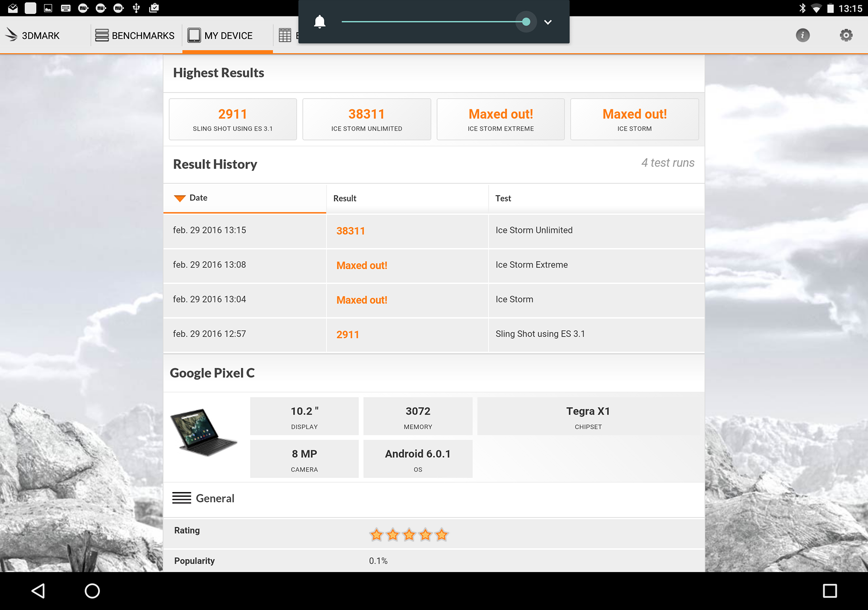The width and height of the screenshot is (868, 610).
Task: Tap the Tegra X1 CHIPSET tile
Action: tap(588, 416)
